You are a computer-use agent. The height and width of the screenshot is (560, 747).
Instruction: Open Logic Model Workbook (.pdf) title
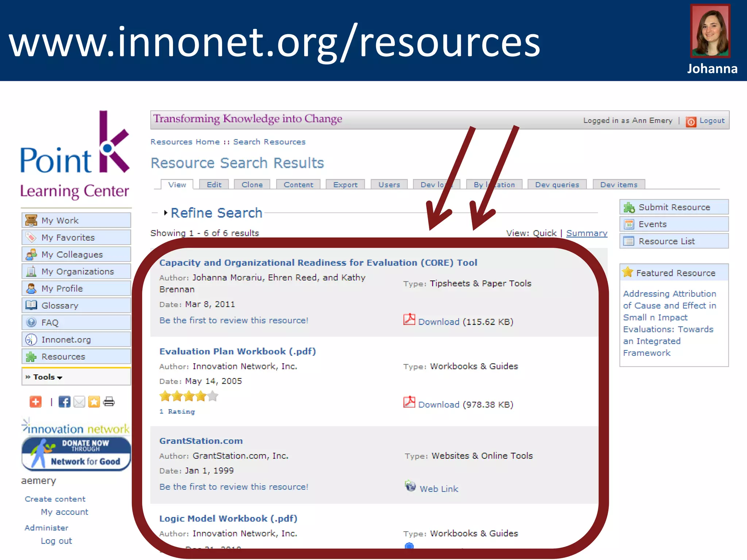[228, 518]
